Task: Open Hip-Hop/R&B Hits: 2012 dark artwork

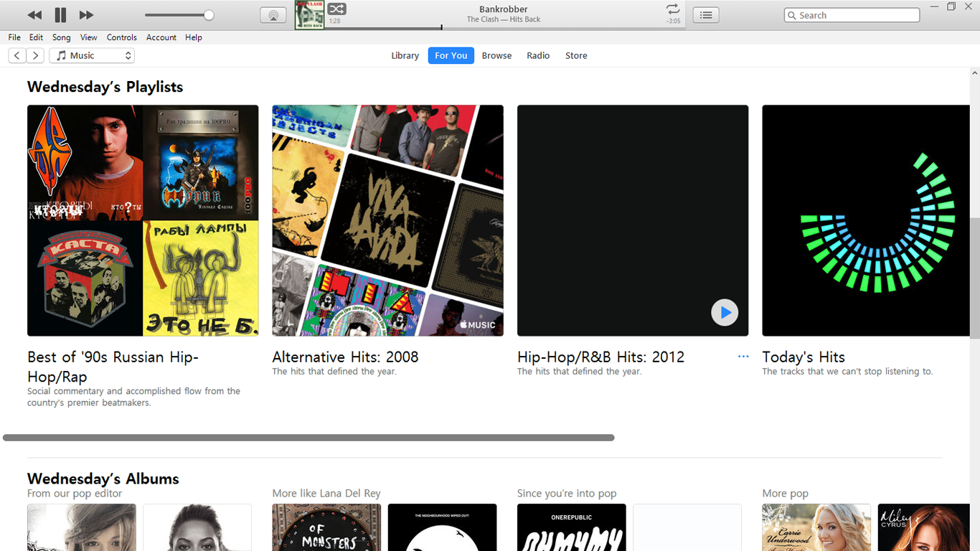Action: (x=633, y=220)
